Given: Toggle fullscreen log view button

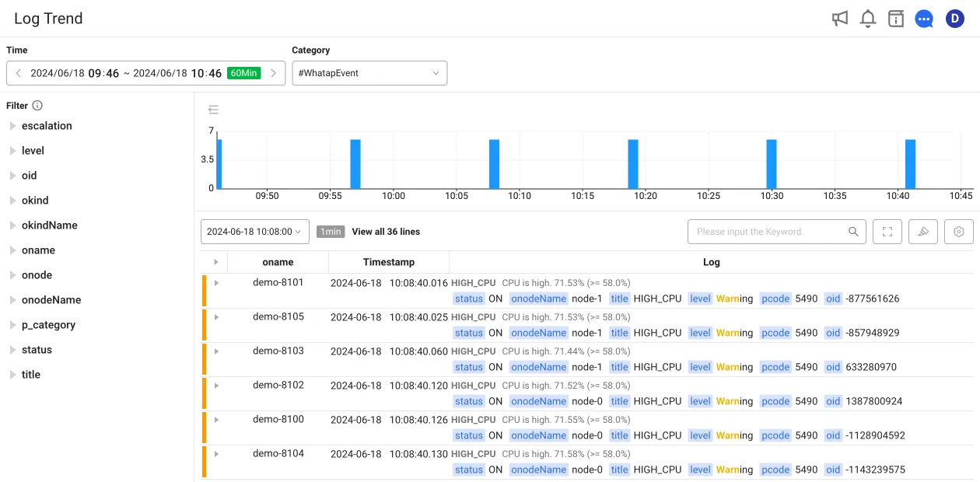Looking at the screenshot, I should [887, 232].
